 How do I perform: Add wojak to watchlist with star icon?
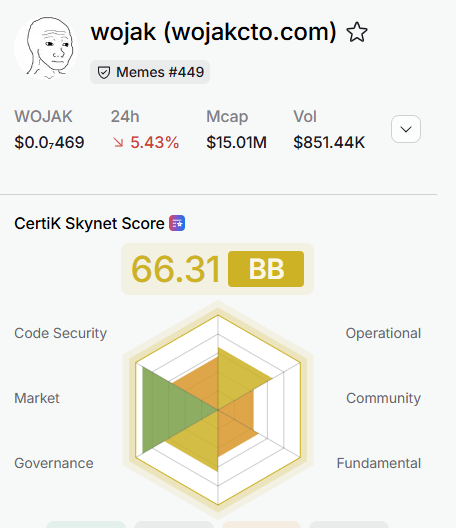357,32
